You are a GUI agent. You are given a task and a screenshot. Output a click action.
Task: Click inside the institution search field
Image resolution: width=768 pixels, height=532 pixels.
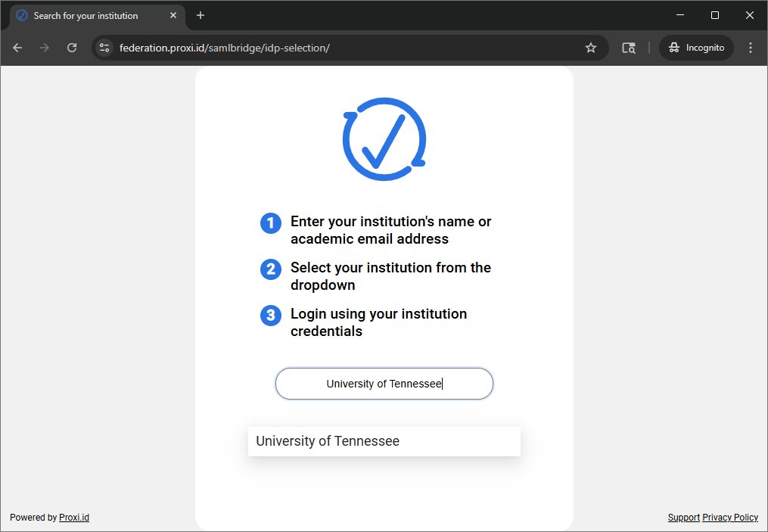click(384, 384)
